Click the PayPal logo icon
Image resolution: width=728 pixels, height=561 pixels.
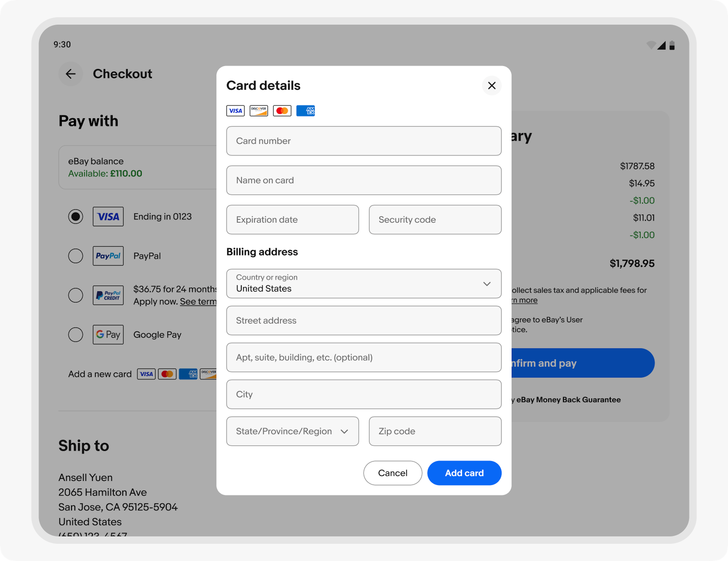pyautogui.click(x=108, y=256)
